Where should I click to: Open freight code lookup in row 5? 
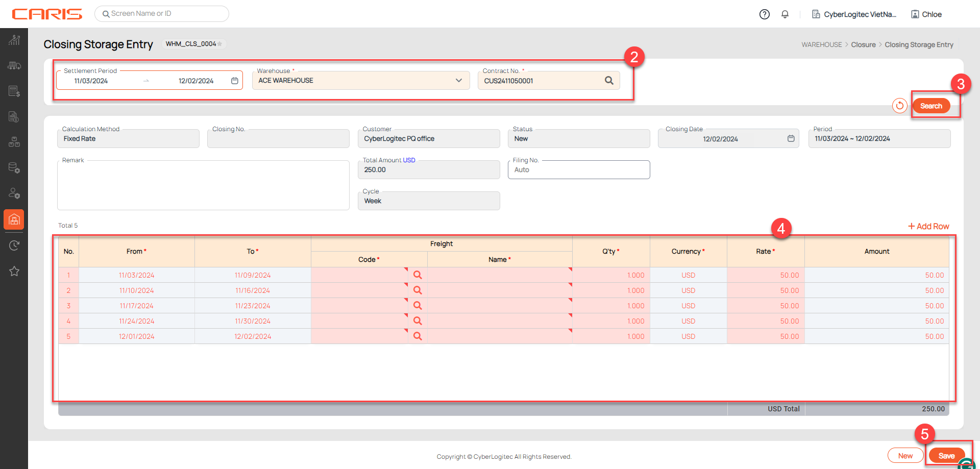[x=418, y=336]
